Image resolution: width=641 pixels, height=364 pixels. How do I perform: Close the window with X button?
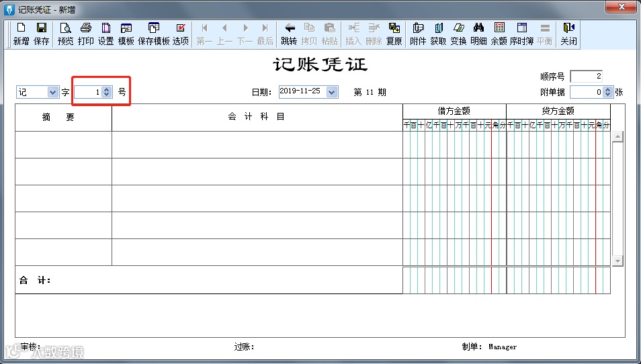click(x=622, y=7)
